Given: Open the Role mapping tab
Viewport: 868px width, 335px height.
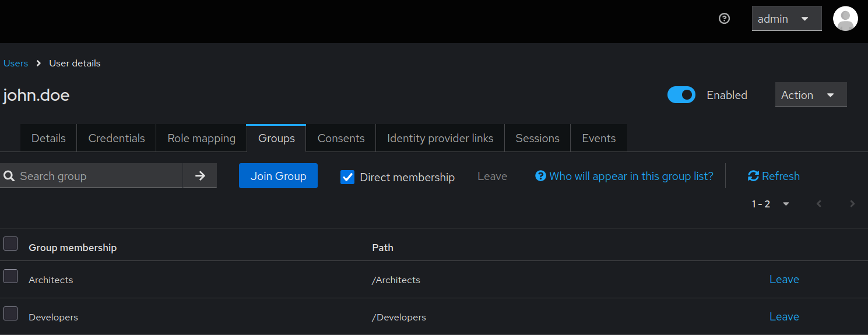Looking at the screenshot, I should pyautogui.click(x=201, y=138).
